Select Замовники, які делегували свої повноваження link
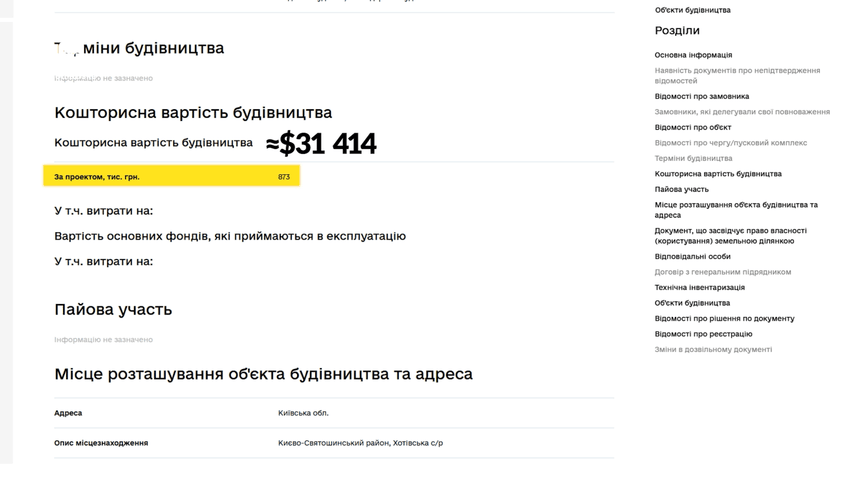The height and width of the screenshot is (482, 856). coord(742,112)
